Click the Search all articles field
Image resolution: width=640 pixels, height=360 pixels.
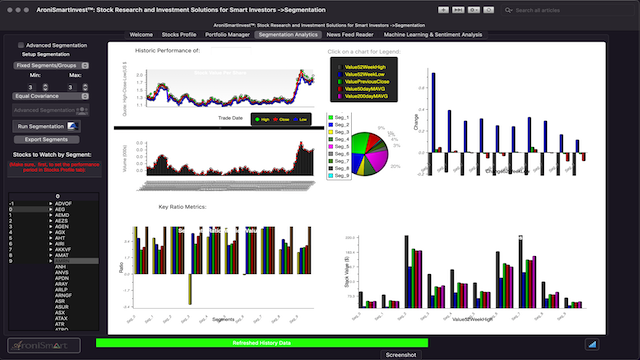click(x=567, y=10)
